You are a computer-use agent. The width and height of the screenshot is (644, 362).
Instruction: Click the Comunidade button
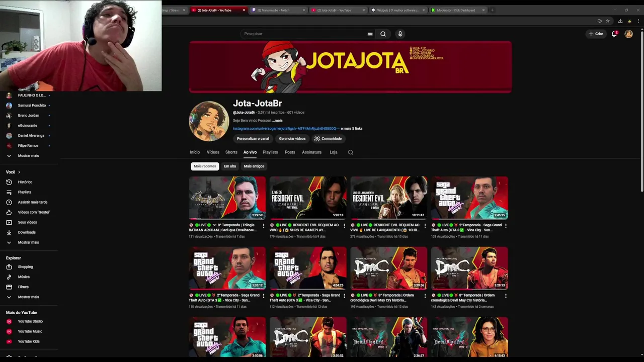[328, 139]
